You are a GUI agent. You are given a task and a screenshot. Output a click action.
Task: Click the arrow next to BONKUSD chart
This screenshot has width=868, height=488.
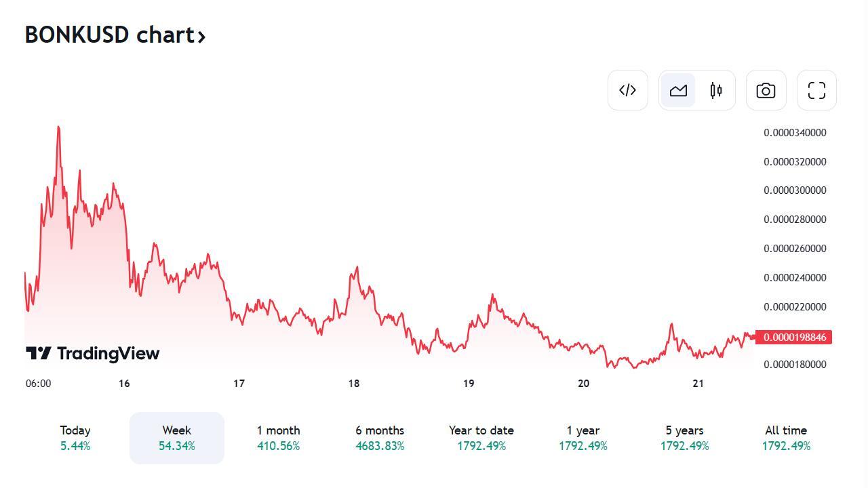tap(201, 36)
